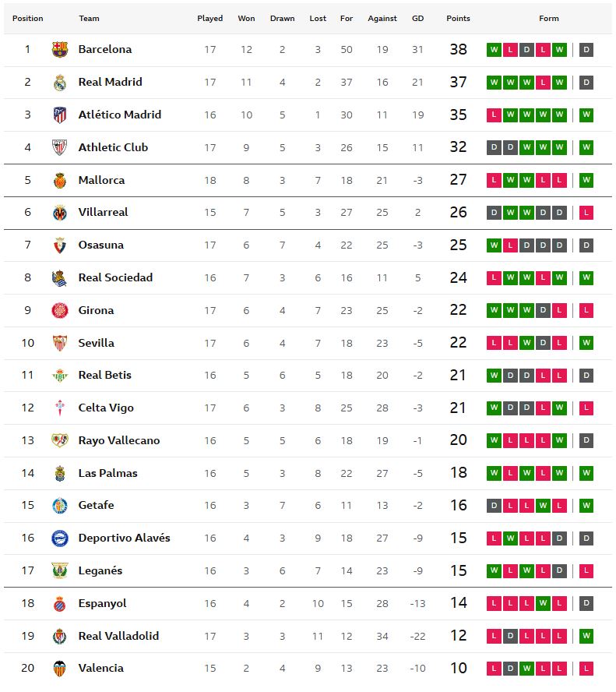Click the Rayo Vallecano crest icon

60,440
